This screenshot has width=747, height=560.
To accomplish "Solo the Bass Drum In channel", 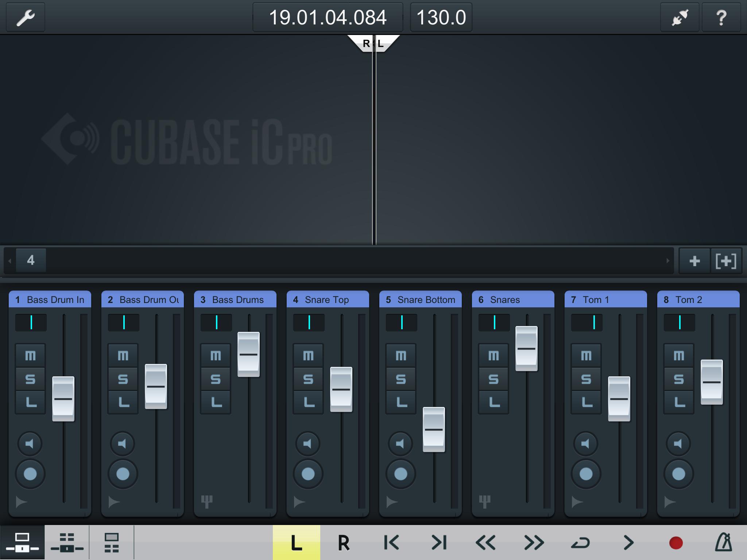I will tap(30, 379).
